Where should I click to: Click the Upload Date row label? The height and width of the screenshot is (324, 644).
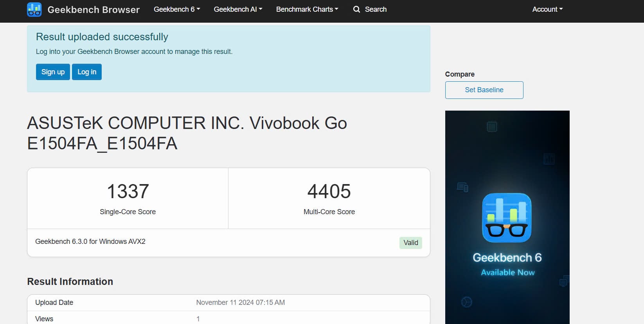pos(54,303)
